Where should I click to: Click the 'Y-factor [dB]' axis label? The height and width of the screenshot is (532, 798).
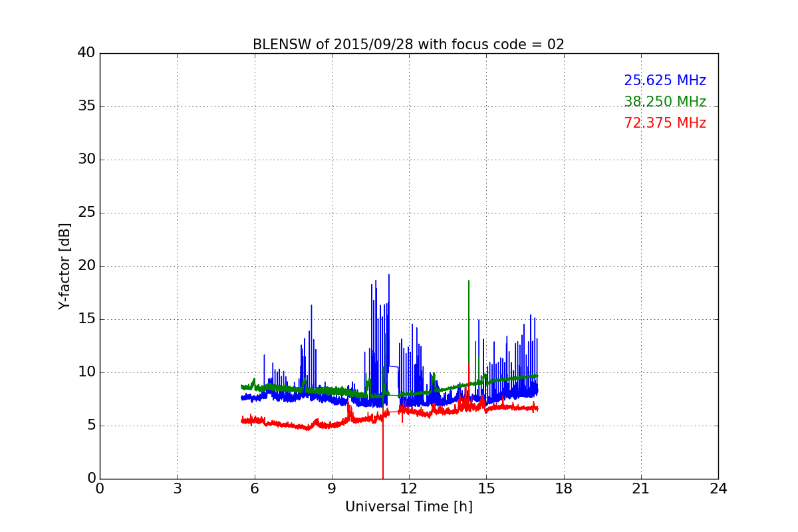[x=64, y=266]
